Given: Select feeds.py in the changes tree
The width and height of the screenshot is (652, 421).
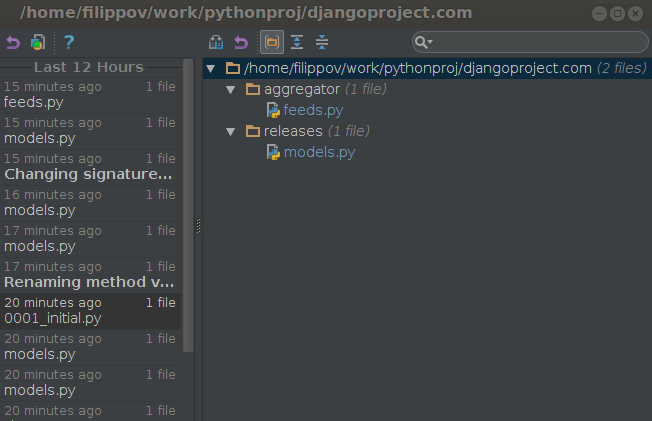Looking at the screenshot, I should [313, 110].
